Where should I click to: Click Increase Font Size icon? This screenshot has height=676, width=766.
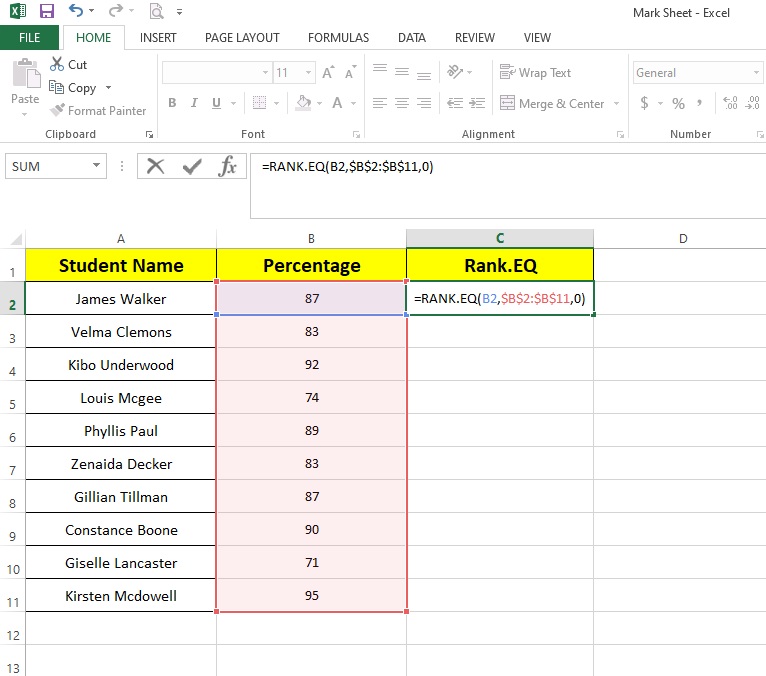pyautogui.click(x=328, y=73)
